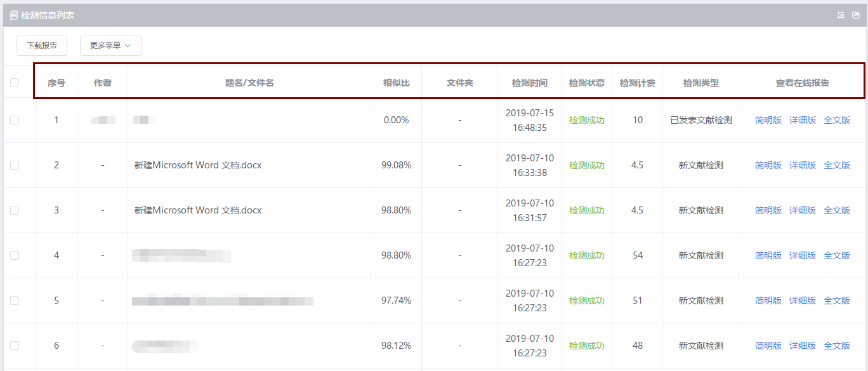Open 详细版 report for row 2

(x=803, y=165)
